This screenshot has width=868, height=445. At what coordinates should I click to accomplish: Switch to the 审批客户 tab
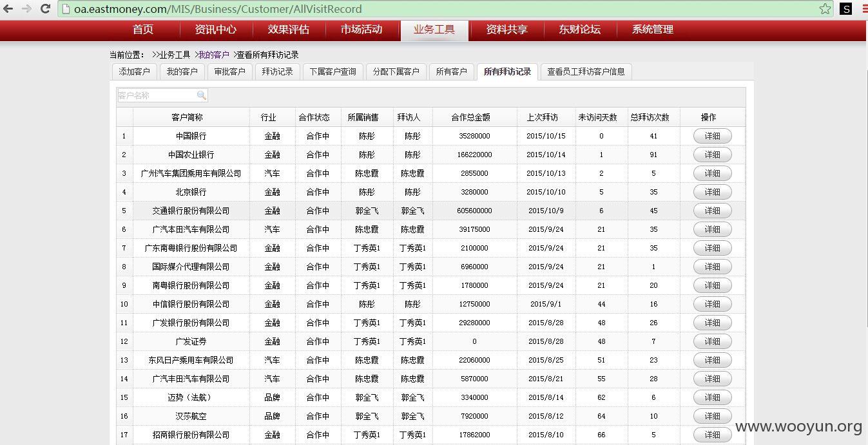[229, 71]
